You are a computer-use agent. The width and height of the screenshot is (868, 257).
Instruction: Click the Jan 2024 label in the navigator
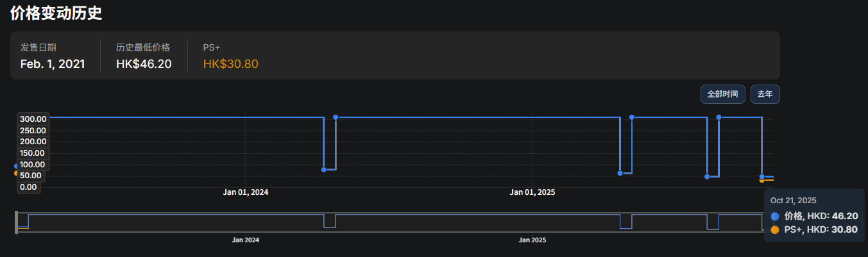246,240
